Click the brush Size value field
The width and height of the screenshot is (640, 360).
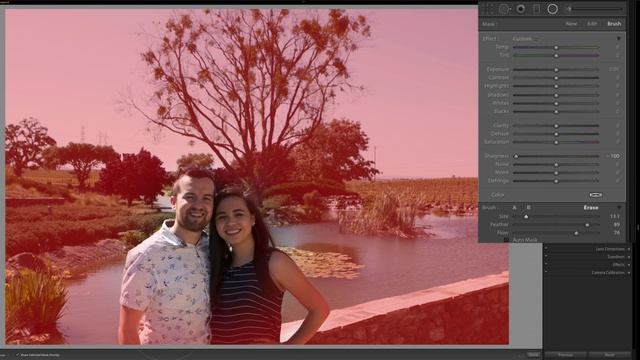point(615,216)
